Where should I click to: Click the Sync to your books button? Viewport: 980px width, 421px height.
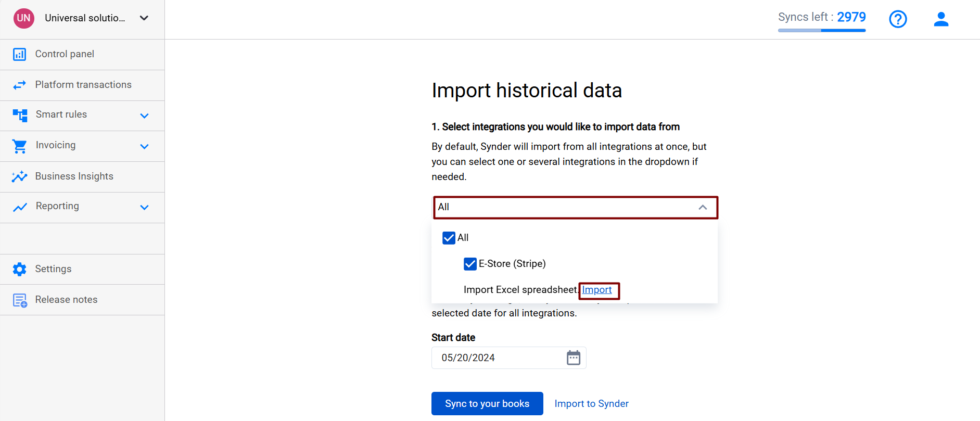coord(487,404)
